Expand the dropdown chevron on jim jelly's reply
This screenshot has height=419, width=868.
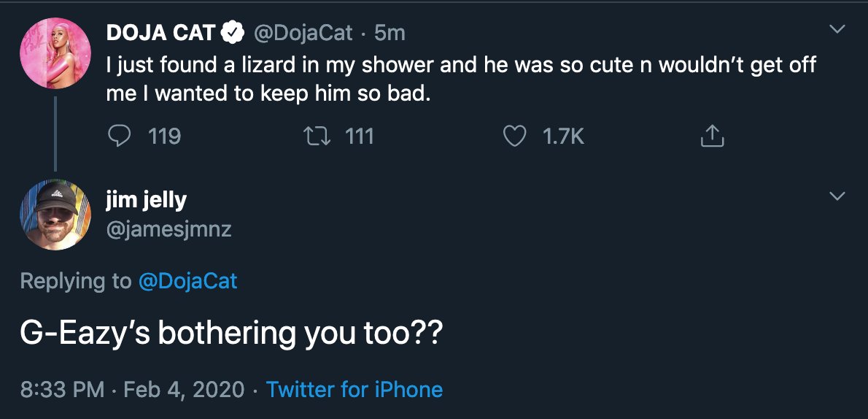[838, 196]
